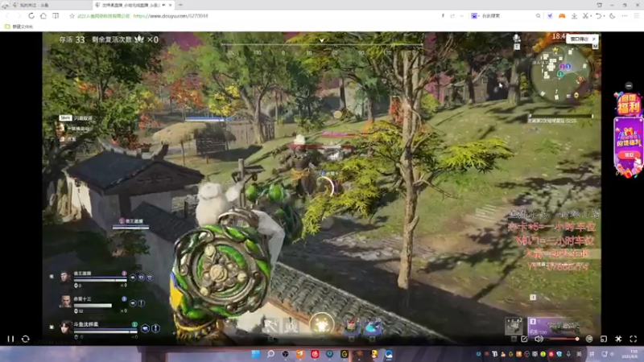Expand the address bar dropdown chevron

click(461, 16)
